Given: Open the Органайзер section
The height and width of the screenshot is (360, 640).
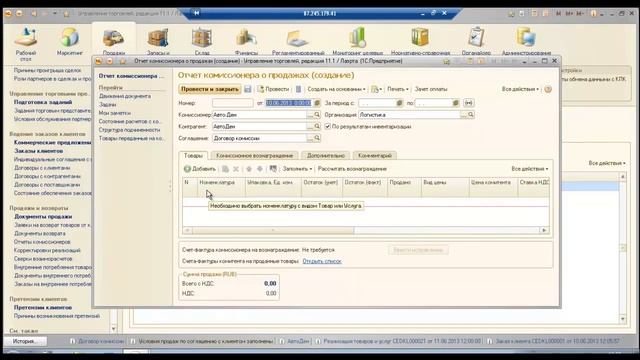Looking at the screenshot, I should tap(476, 42).
